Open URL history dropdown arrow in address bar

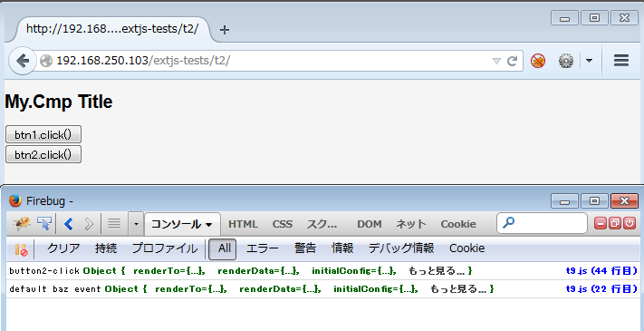coord(497,62)
